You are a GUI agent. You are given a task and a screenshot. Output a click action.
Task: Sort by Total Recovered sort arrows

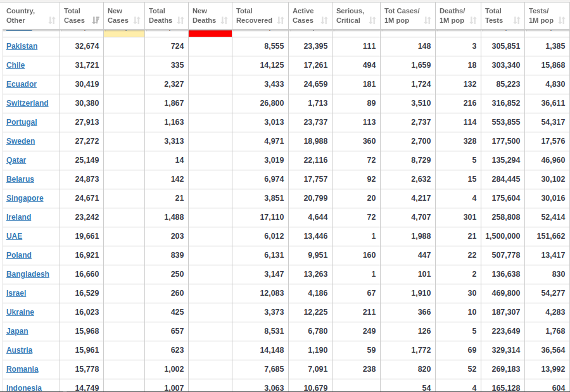click(281, 20)
